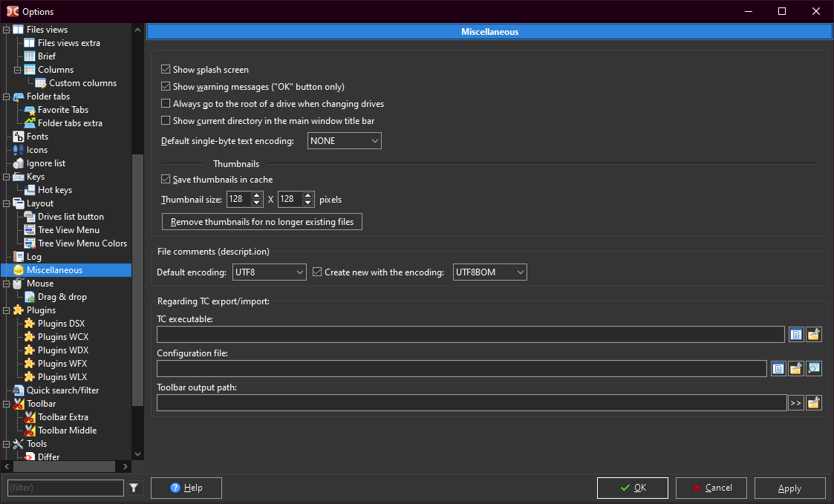Click Remove thumbnails for no longer existing files

(261, 222)
